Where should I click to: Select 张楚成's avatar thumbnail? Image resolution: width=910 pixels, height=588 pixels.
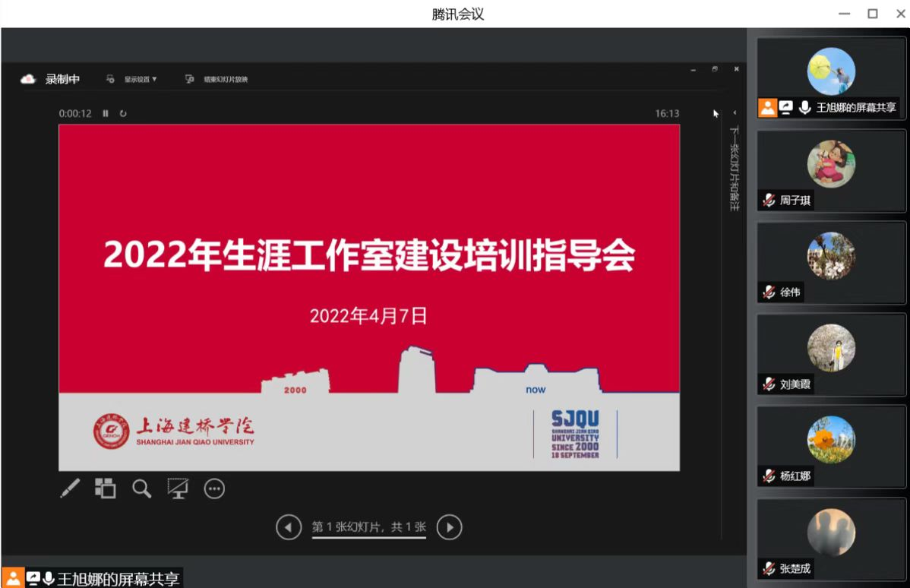coord(831,532)
